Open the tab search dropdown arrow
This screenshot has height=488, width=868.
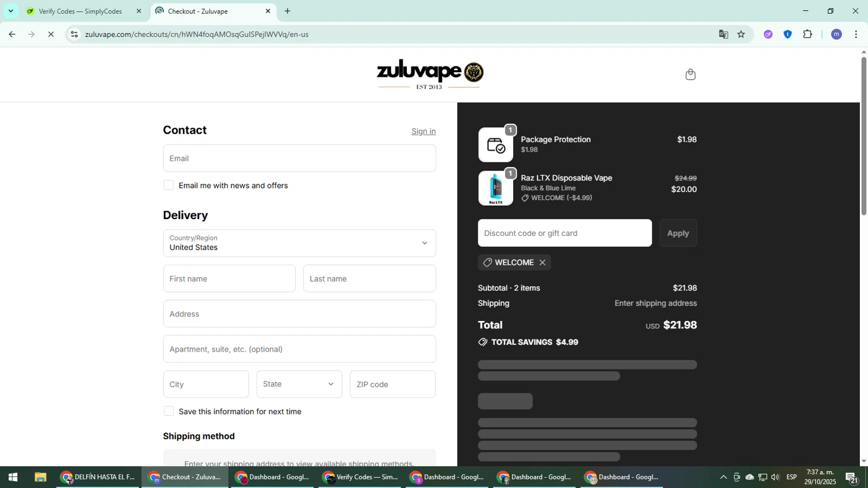click(10, 11)
